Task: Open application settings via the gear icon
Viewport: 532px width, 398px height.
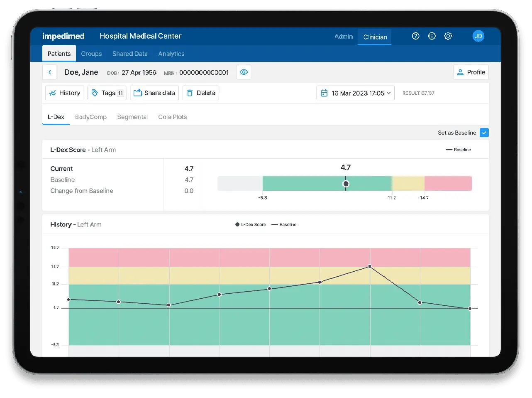Action: pyautogui.click(x=448, y=36)
